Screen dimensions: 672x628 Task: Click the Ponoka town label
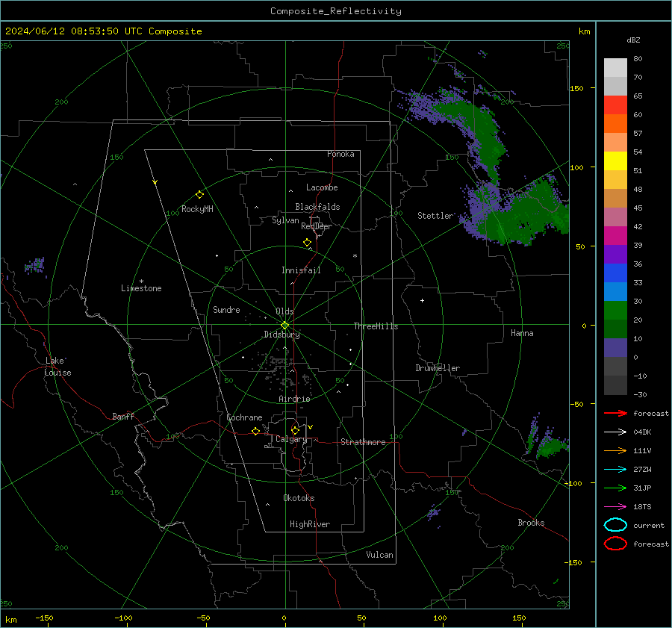(x=340, y=154)
